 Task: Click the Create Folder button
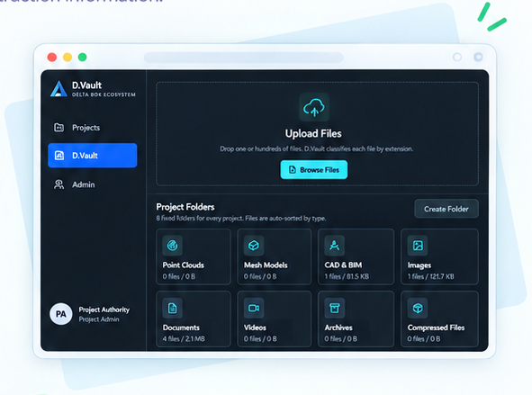click(446, 209)
